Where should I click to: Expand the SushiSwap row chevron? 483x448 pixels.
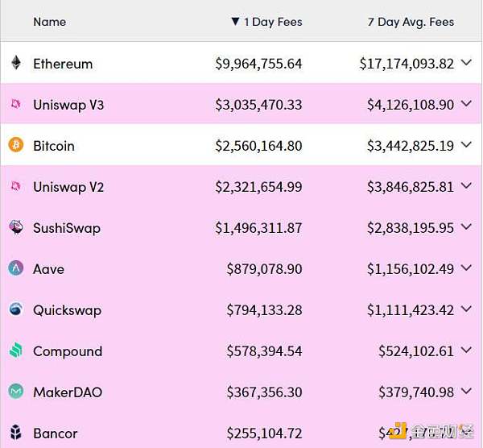(467, 226)
